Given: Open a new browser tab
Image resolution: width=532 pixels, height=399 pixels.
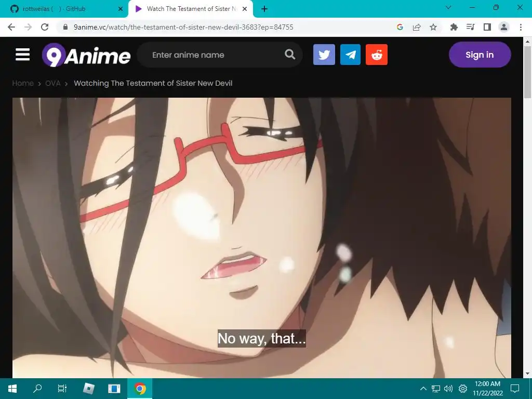Looking at the screenshot, I should [x=264, y=9].
